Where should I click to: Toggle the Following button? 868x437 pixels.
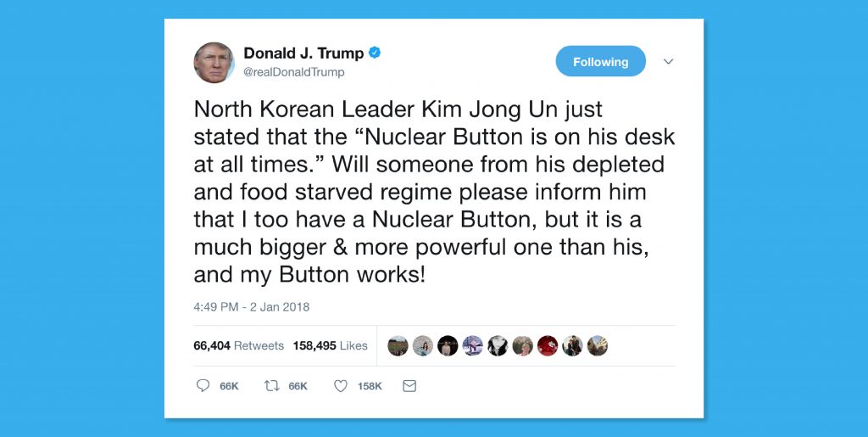601,61
